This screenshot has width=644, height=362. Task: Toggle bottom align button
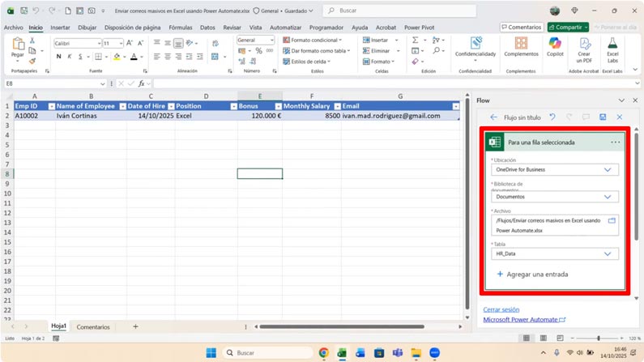[178, 43]
